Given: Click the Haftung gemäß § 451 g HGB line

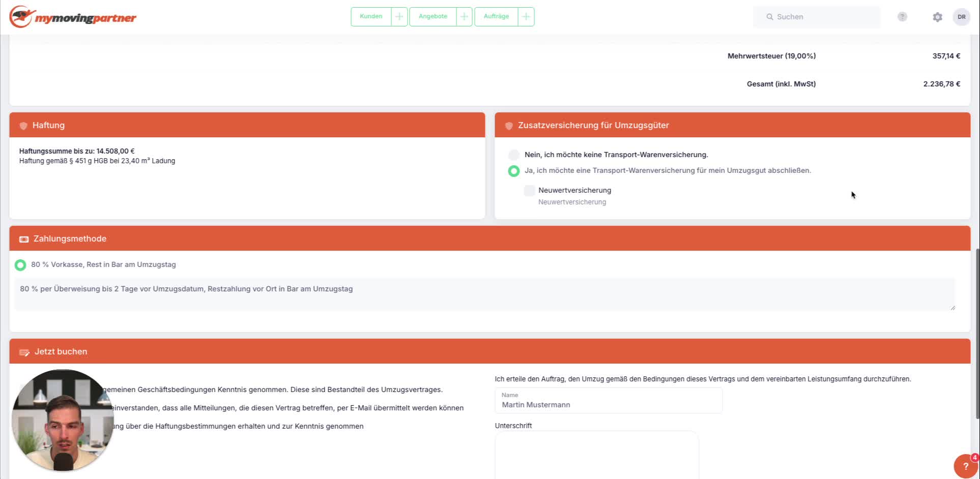Looking at the screenshot, I should click(x=97, y=161).
